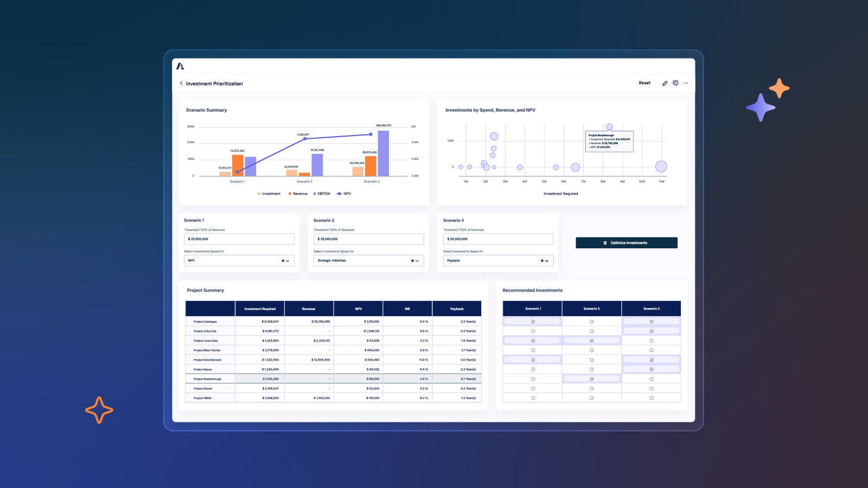The image size is (868, 488).
Task: Uncheck Scenario 3 checkbox in Project Nexus row
Action: [652, 369]
